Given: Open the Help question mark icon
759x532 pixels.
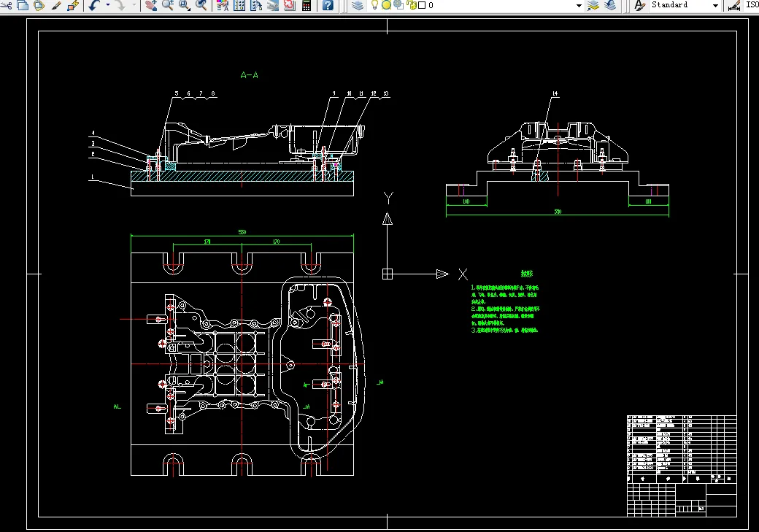Looking at the screenshot, I should pyautogui.click(x=328, y=5).
